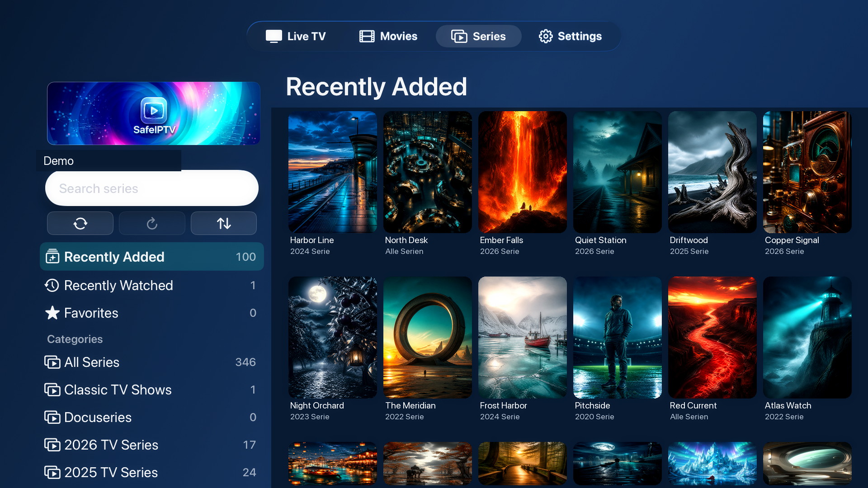The height and width of the screenshot is (488, 868).
Task: Click the Classic TV Shows icon
Action: (x=52, y=390)
